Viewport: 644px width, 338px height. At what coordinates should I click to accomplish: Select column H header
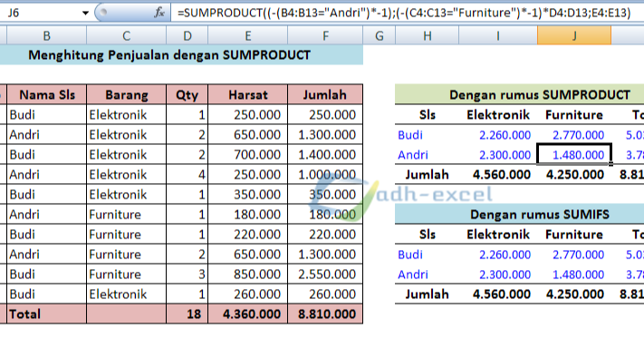click(x=428, y=35)
